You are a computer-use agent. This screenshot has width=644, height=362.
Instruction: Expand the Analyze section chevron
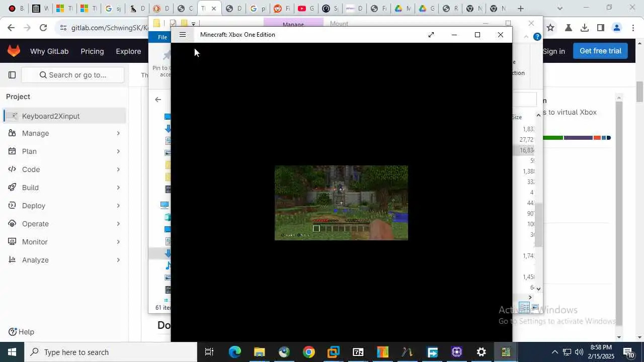pos(118,260)
